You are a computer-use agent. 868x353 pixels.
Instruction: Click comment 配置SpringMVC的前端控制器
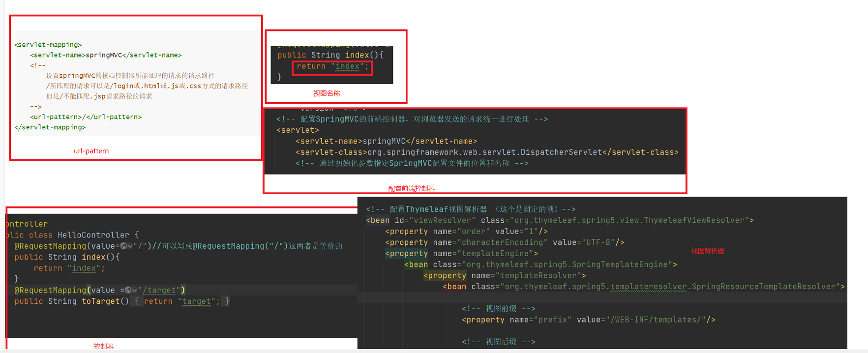coord(412,119)
